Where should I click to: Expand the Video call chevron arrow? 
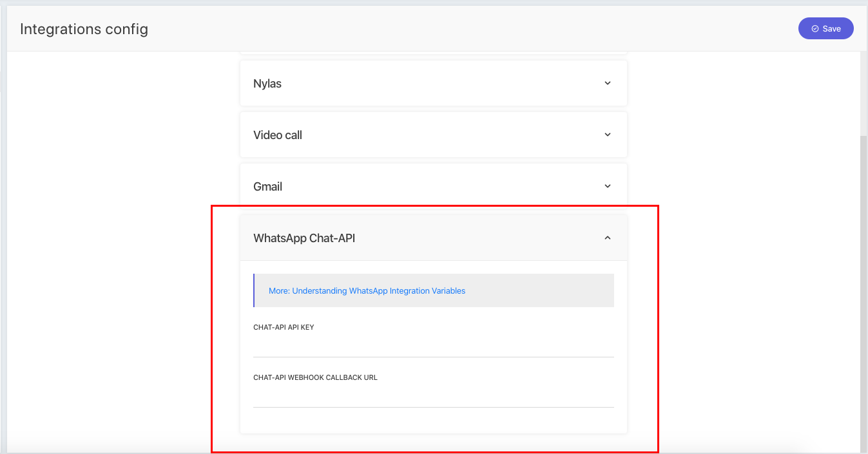click(607, 135)
